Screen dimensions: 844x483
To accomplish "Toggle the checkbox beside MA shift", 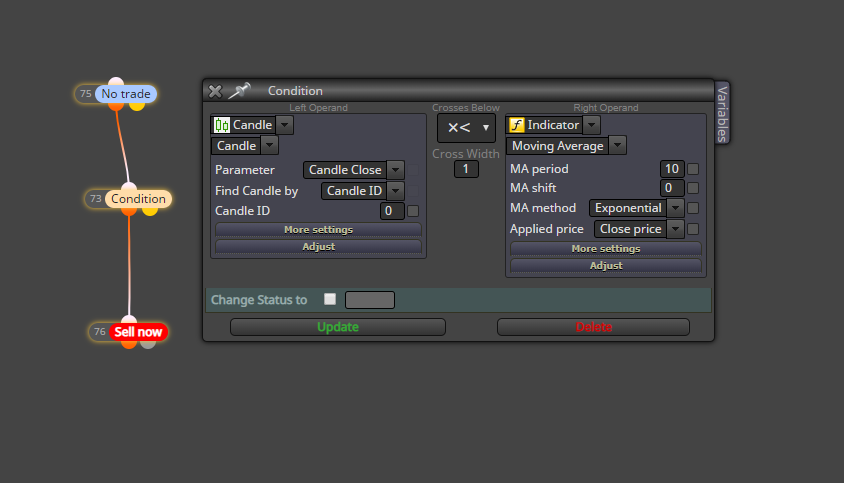I will [x=693, y=188].
